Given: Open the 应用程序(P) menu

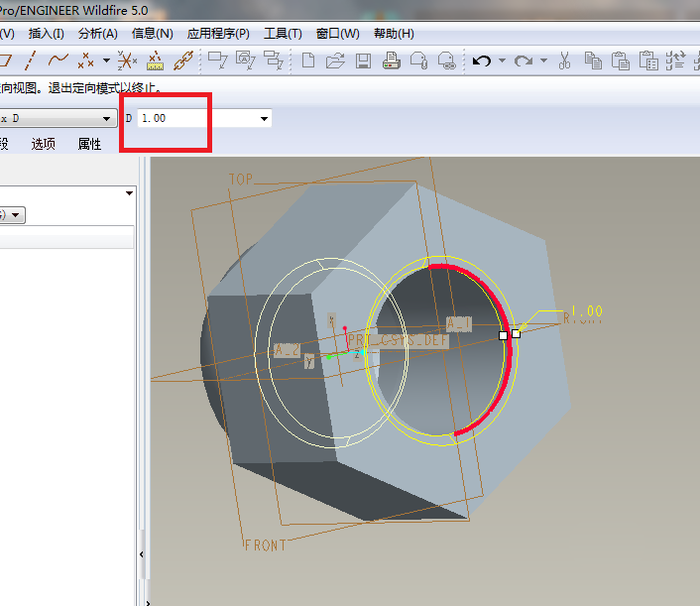Looking at the screenshot, I should pyautogui.click(x=218, y=34).
